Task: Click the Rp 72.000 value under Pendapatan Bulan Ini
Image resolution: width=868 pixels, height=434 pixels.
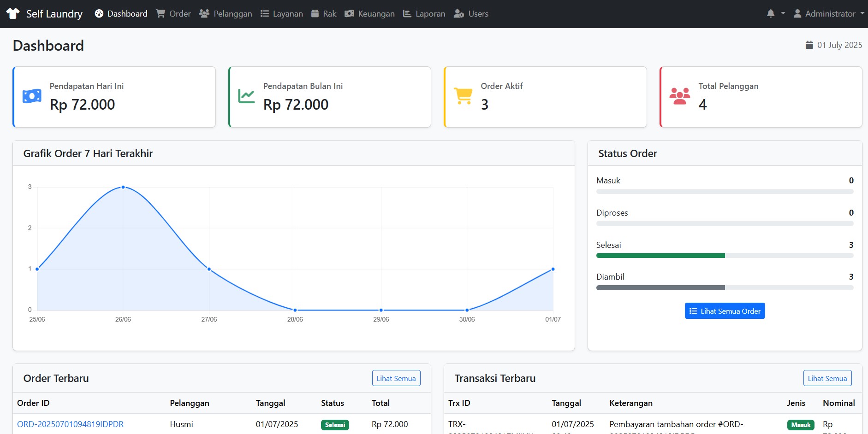Action: click(296, 105)
